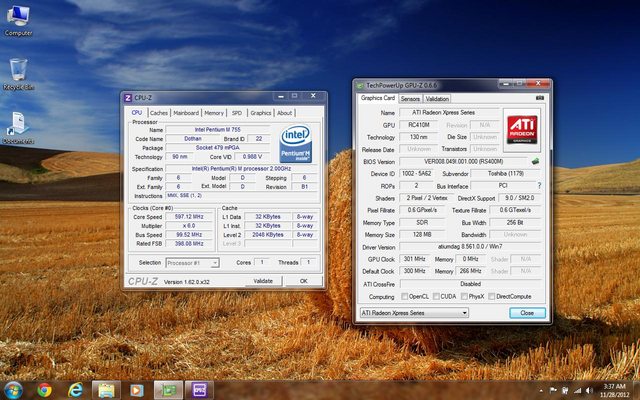Click the Code Name value Dothan
The width and height of the screenshot is (640, 400).
193,138
